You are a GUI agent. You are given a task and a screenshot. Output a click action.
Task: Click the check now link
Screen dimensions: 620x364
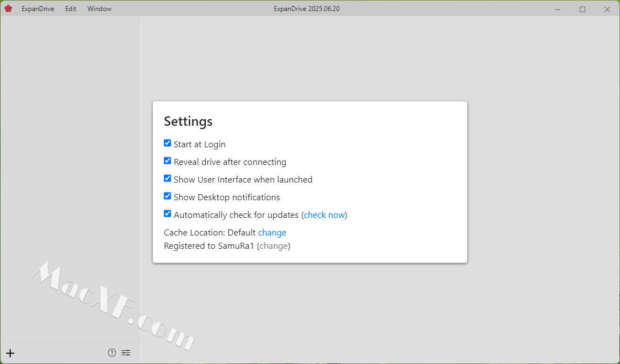pos(324,215)
